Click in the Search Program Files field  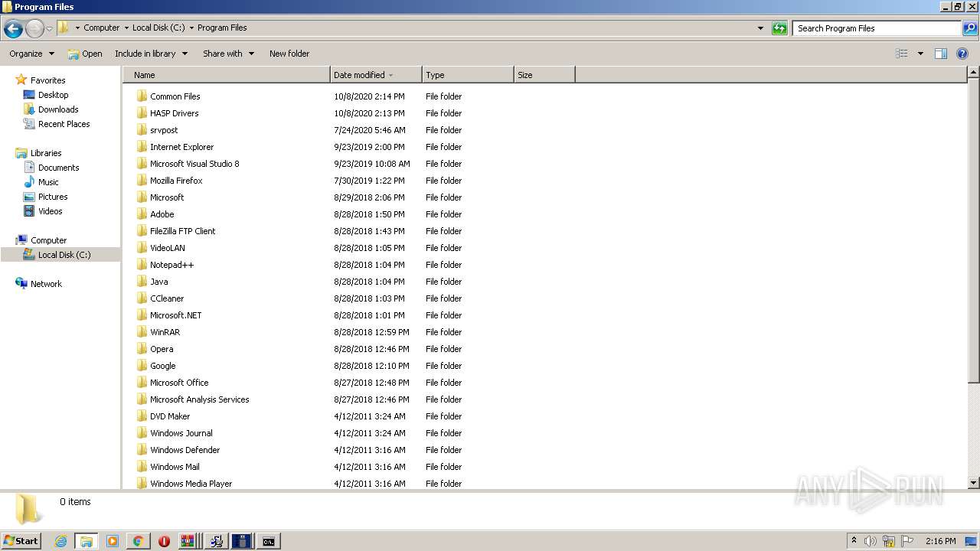[877, 28]
